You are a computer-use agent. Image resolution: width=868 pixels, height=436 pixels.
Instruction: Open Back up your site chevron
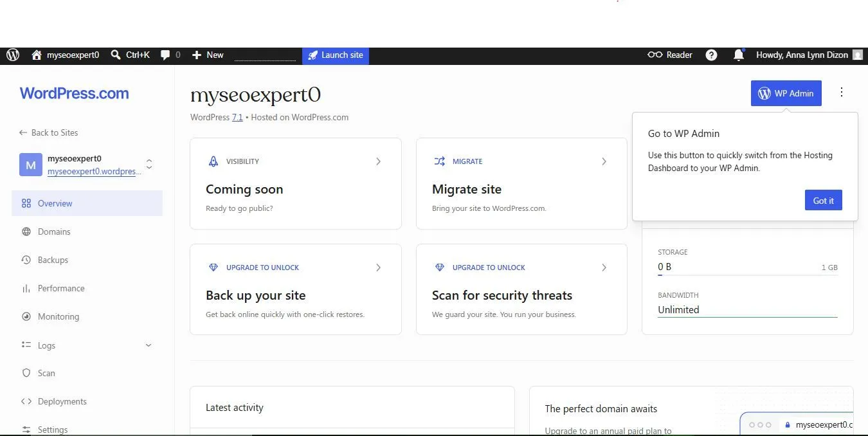tap(378, 268)
